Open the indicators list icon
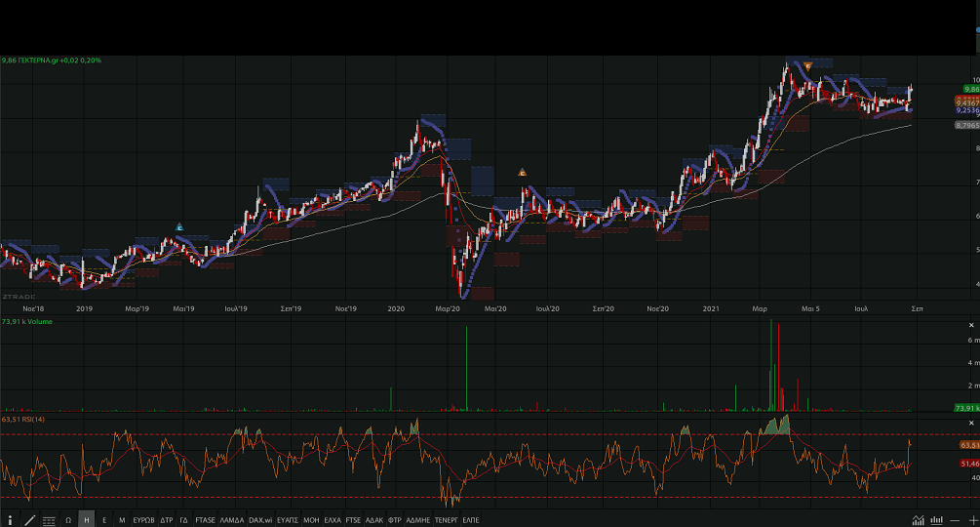Screen dimensions: 980x527 tap(49, 520)
